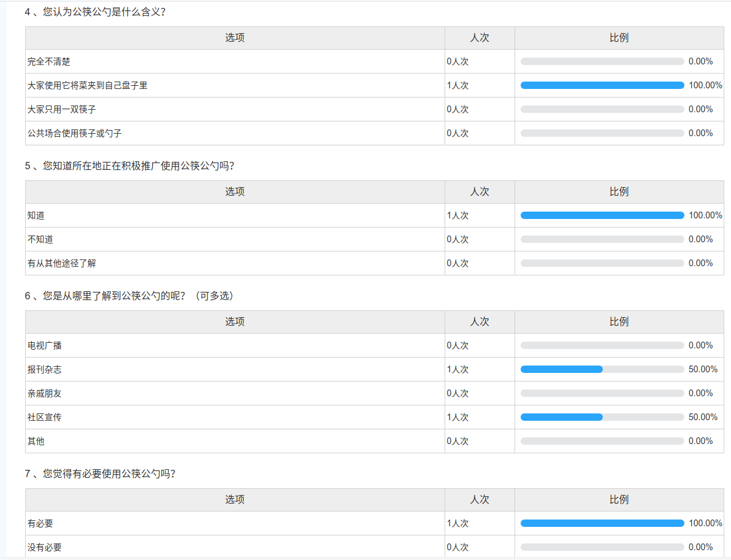Click the 1人次 count in the 知道 row

(x=457, y=215)
